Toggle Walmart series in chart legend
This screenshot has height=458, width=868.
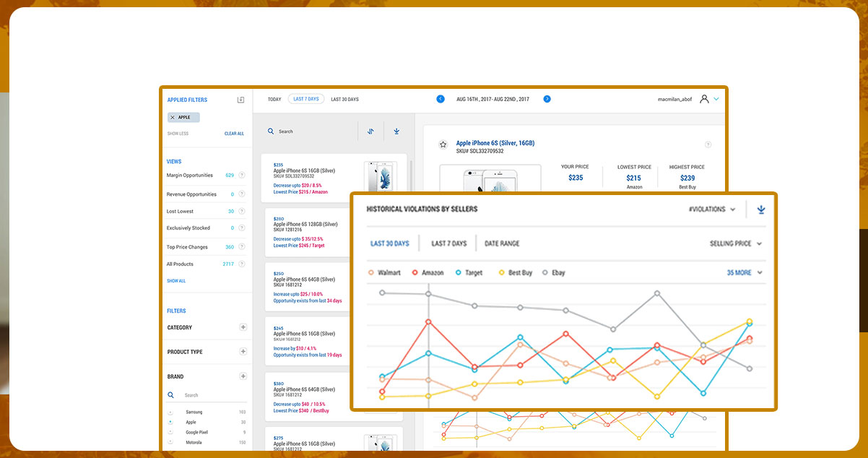pyautogui.click(x=384, y=272)
